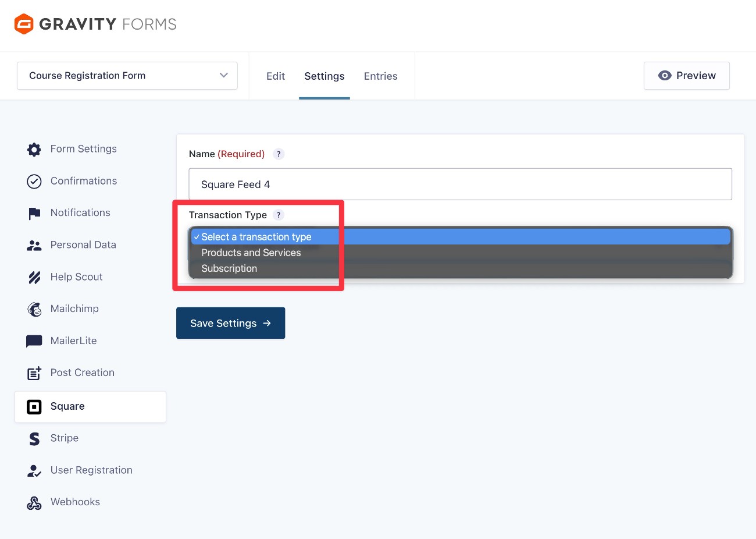
Task: Click the Notifications flag icon
Action: (34, 212)
